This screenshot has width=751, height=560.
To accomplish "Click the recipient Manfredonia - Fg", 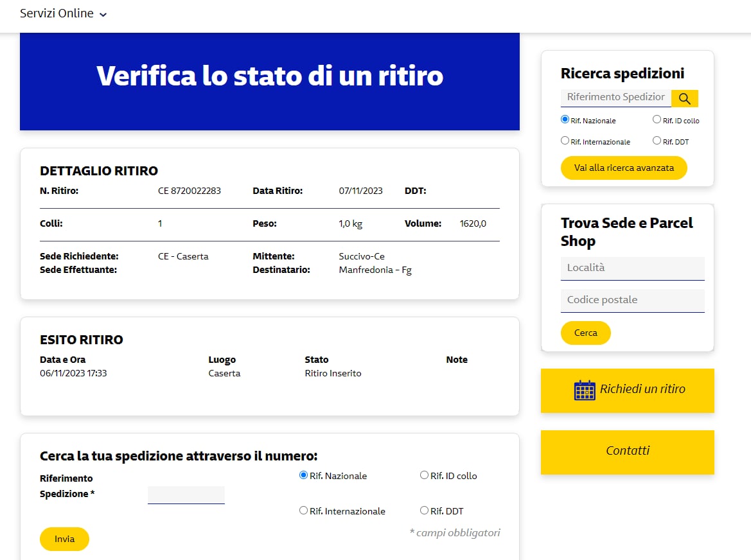I will pyautogui.click(x=375, y=270).
